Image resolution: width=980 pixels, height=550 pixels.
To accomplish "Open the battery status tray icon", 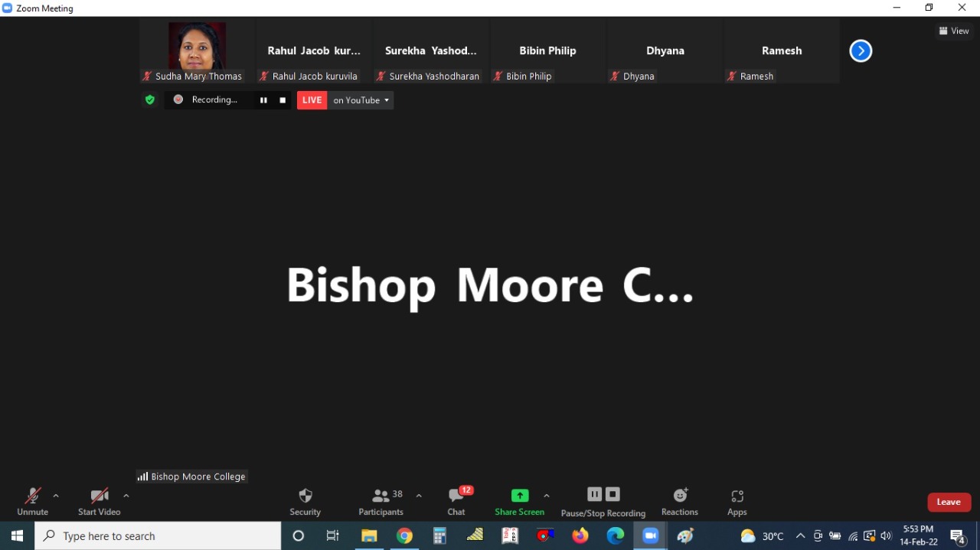I will (x=835, y=536).
